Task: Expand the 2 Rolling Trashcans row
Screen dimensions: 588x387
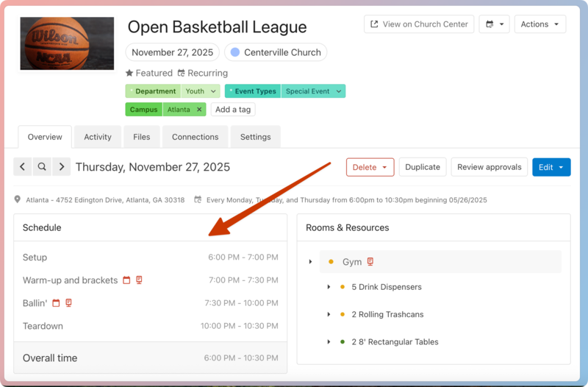Action: point(329,314)
